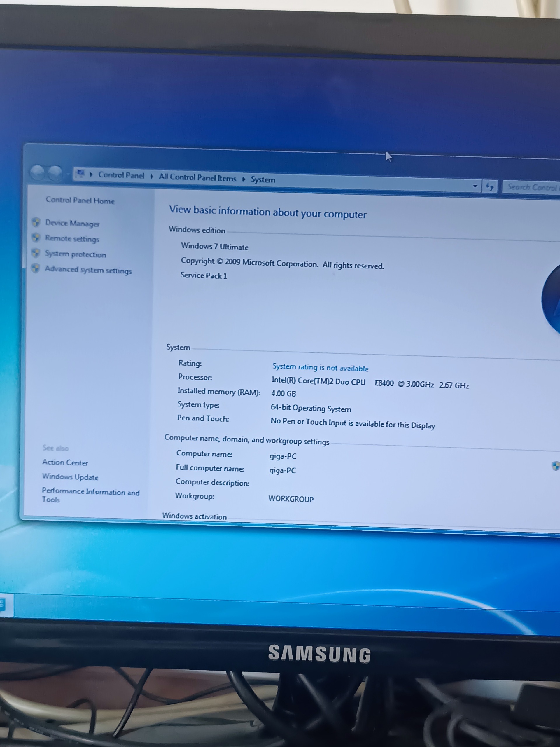
Task: Click the refresh icon beside address bar
Action: pos(489,186)
